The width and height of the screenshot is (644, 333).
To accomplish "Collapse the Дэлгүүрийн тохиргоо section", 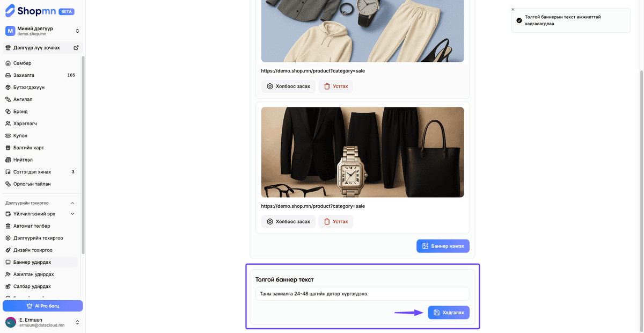I will (x=72, y=203).
